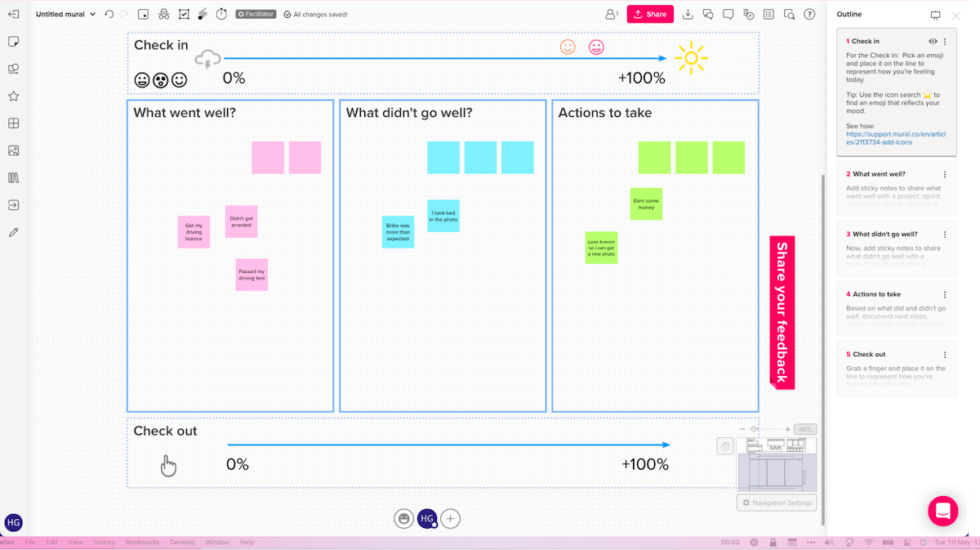Select the Bribe was more than expected note
The height and width of the screenshot is (550, 980).
coord(398,232)
